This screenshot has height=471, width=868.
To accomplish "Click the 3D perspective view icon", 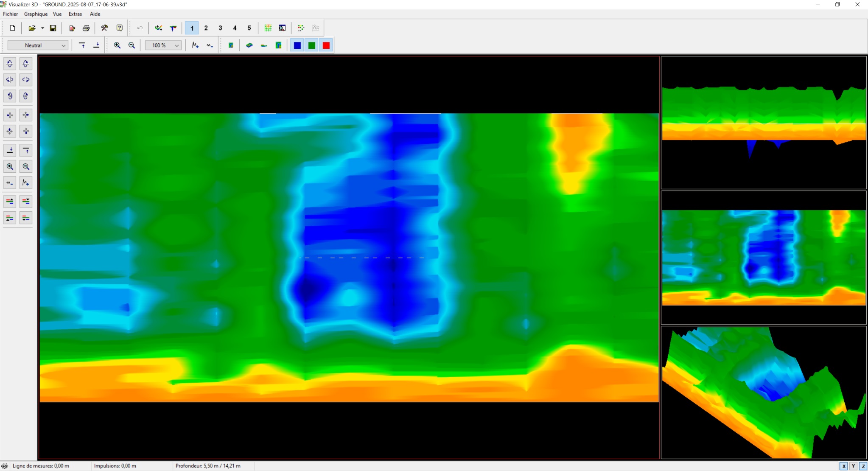I will 249,45.
